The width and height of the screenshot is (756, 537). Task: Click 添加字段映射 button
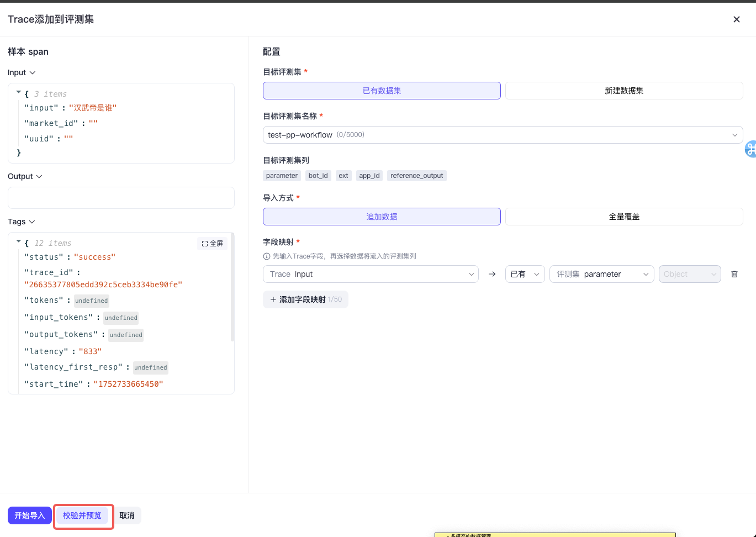pos(305,299)
